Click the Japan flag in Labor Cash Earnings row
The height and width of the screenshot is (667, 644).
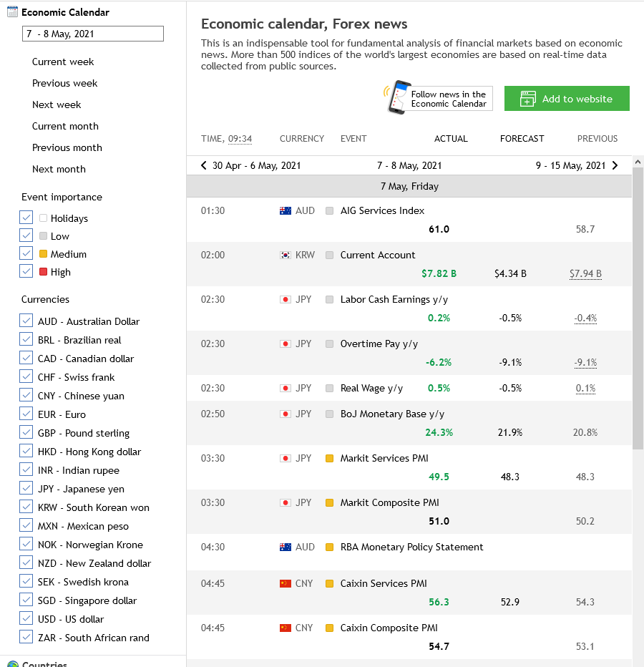(286, 299)
